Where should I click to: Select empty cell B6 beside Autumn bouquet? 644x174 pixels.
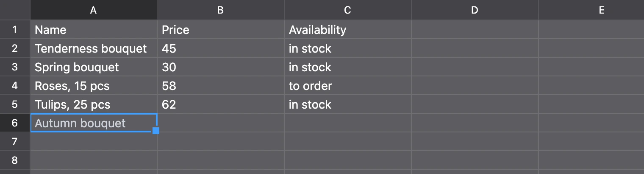pos(221,123)
